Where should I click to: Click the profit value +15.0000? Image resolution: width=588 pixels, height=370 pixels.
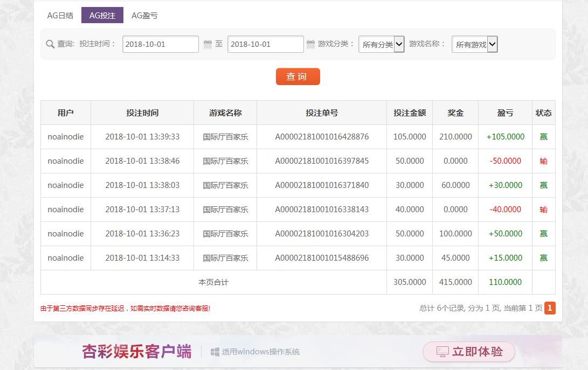(506, 258)
